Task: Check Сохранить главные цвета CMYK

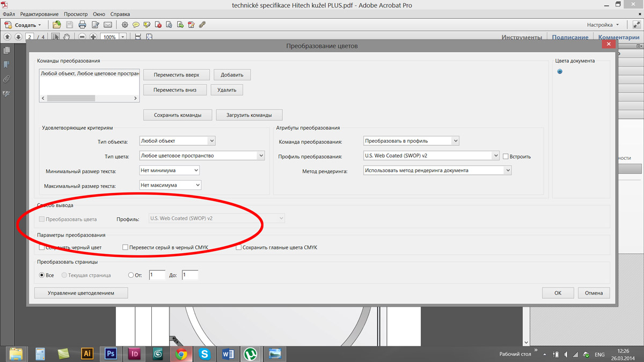Action: tap(239, 248)
